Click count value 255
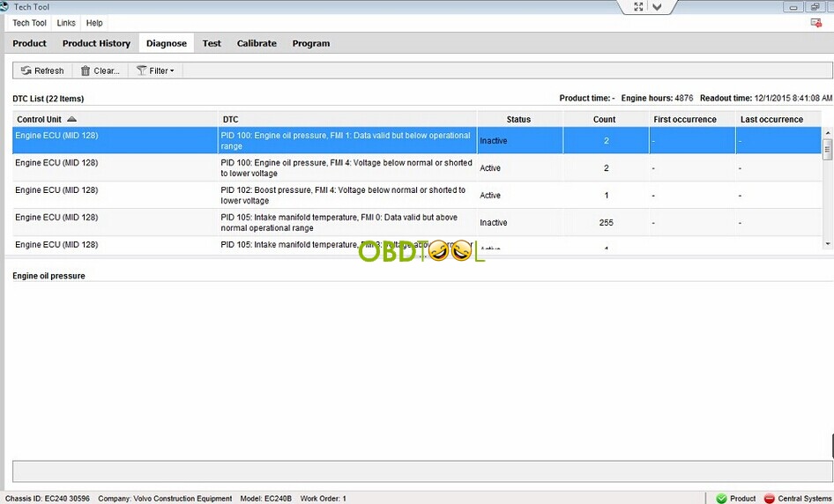 606,223
